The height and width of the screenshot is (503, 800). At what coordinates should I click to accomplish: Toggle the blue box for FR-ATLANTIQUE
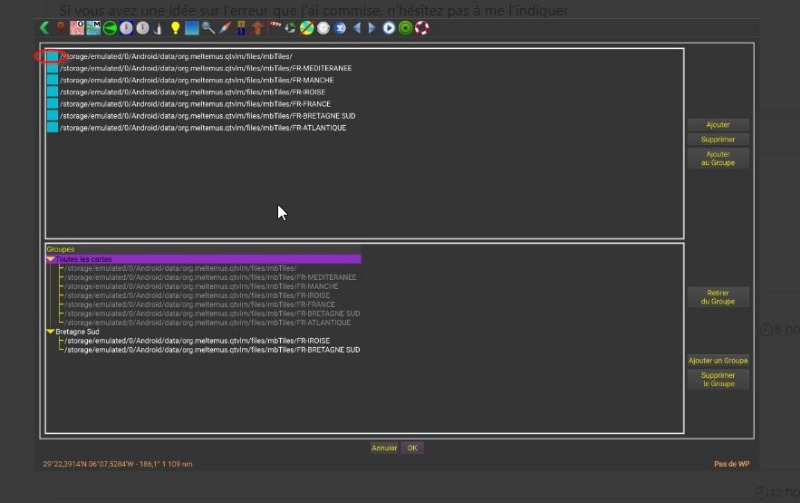click(x=52, y=128)
